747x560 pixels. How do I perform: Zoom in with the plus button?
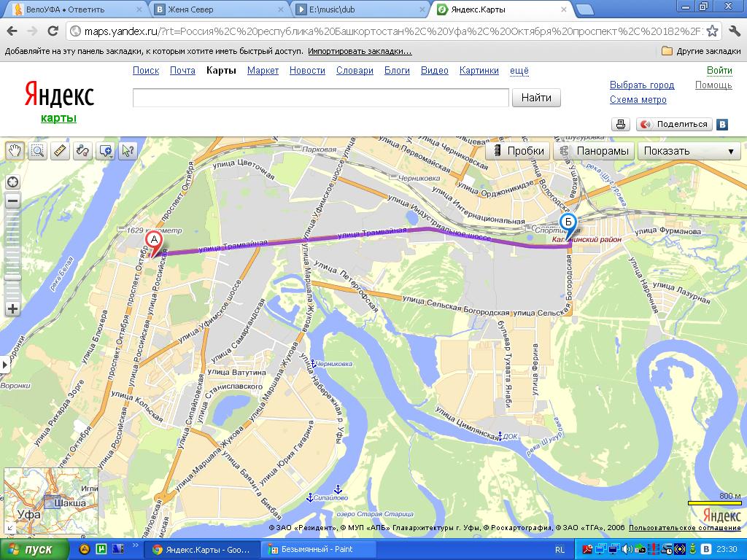tap(13, 308)
